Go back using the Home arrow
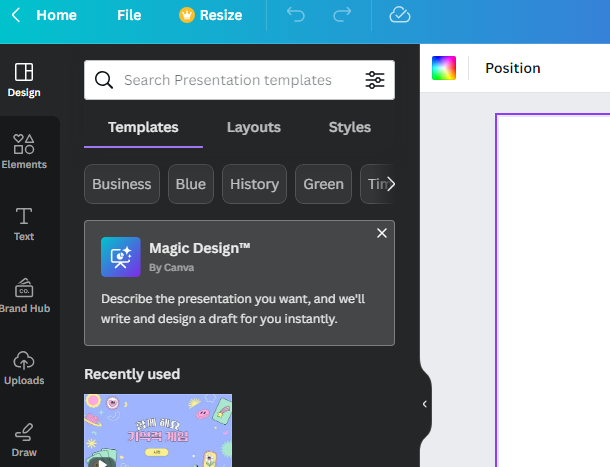The image size is (610, 467). [x=16, y=15]
